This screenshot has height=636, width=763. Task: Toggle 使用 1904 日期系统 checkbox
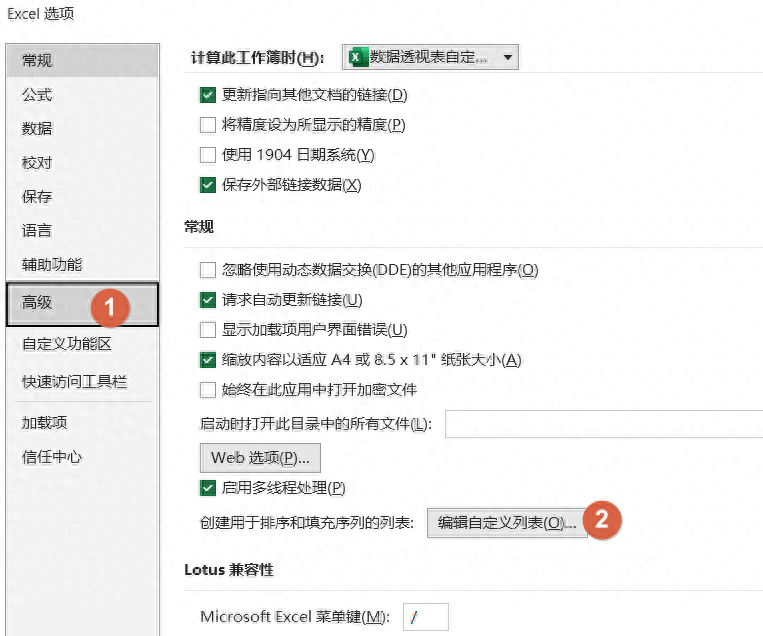[208, 155]
